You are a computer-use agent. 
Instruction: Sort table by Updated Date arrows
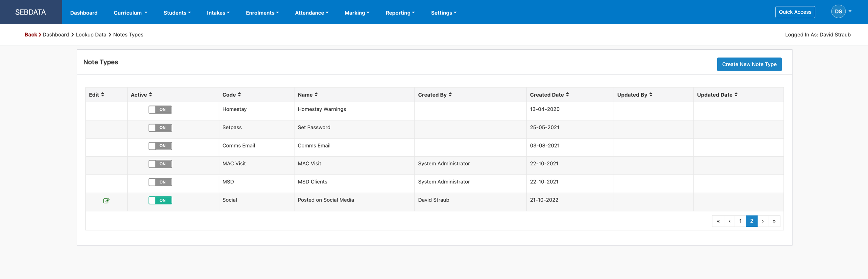pyautogui.click(x=736, y=95)
